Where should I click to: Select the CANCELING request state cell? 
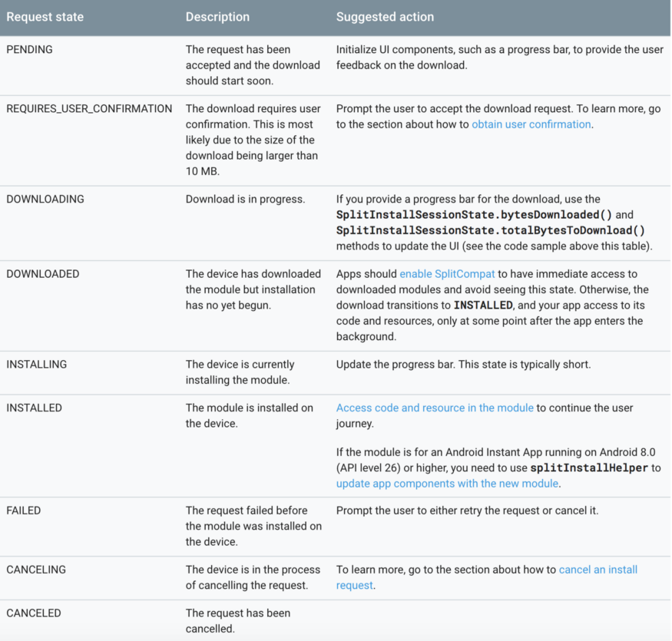tap(36, 570)
